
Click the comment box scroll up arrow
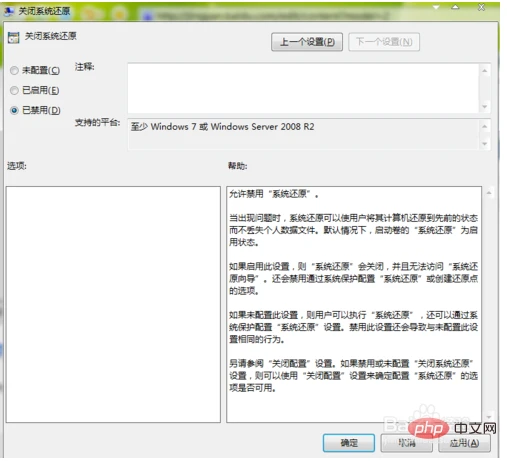coord(485,71)
